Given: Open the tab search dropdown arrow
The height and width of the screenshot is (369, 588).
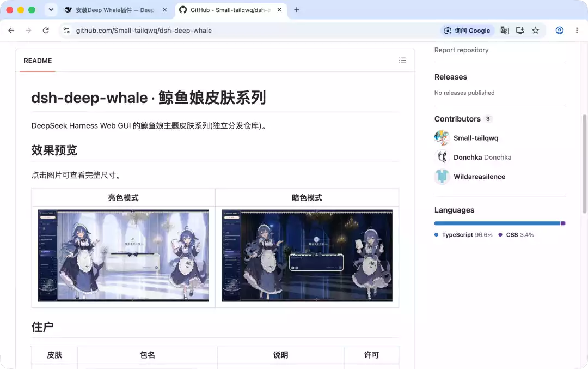Looking at the screenshot, I should (x=51, y=10).
